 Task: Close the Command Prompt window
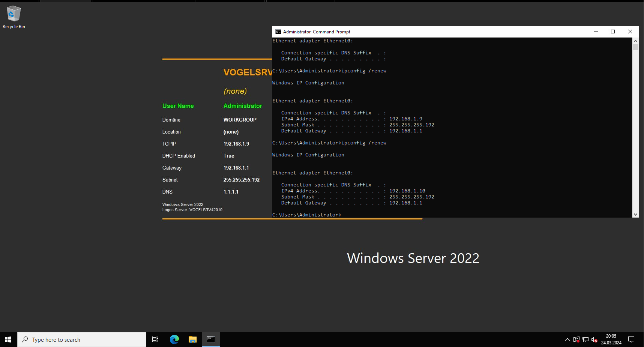(630, 32)
